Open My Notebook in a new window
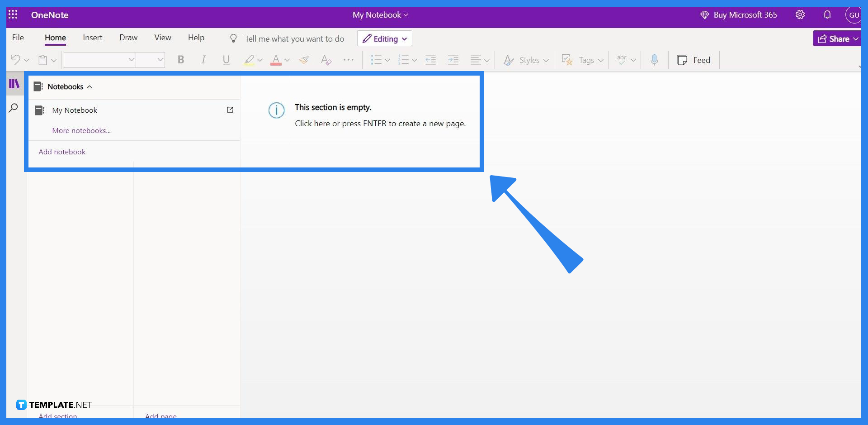This screenshot has height=425, width=868. pyautogui.click(x=230, y=110)
